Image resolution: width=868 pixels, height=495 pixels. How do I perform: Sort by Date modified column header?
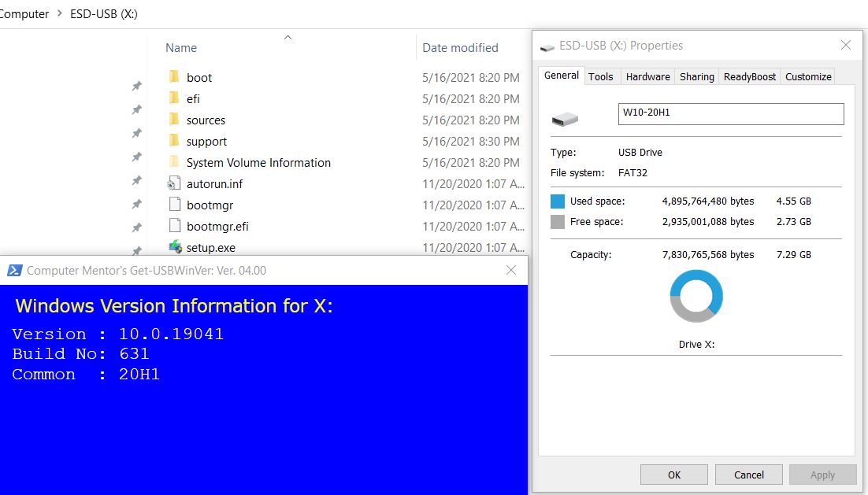coord(460,48)
